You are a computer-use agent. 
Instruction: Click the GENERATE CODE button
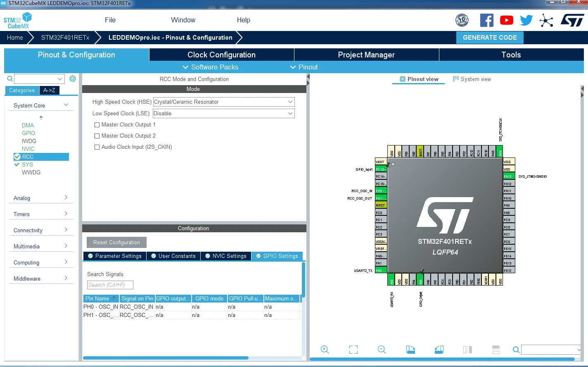click(x=490, y=38)
